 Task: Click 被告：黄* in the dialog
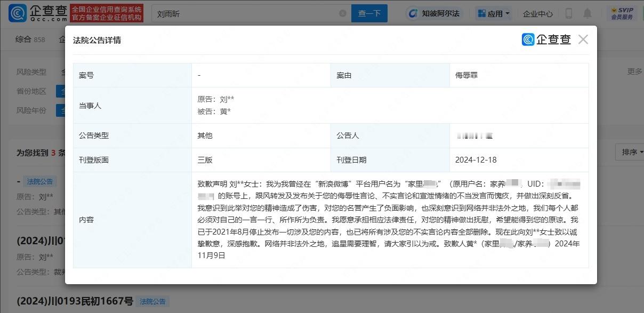tap(214, 111)
